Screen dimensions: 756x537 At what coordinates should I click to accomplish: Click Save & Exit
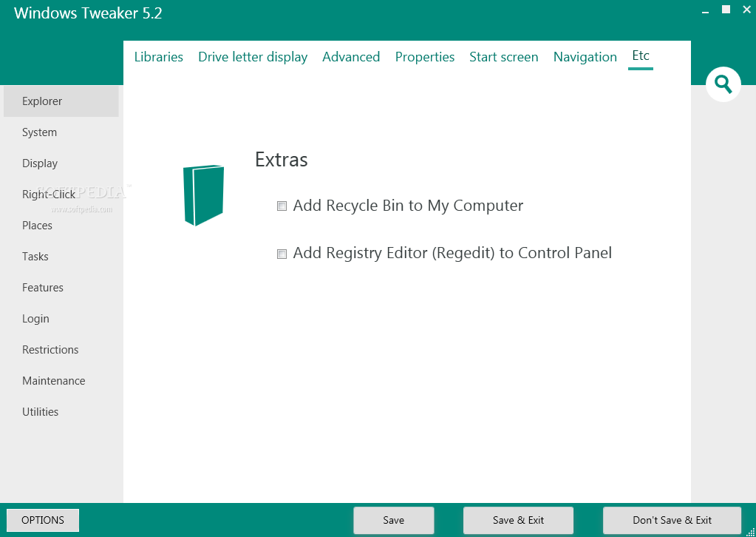tap(518, 520)
